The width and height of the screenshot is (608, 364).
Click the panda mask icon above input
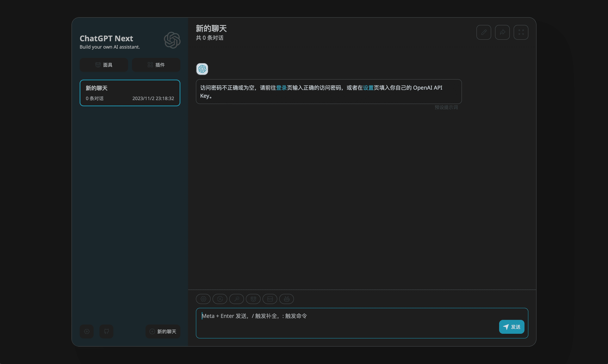coord(253,299)
